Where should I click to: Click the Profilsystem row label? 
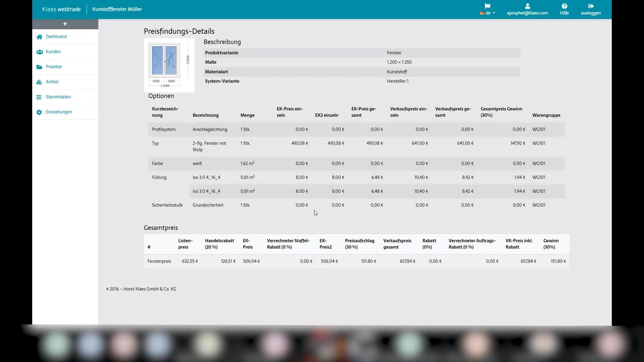coord(163,129)
